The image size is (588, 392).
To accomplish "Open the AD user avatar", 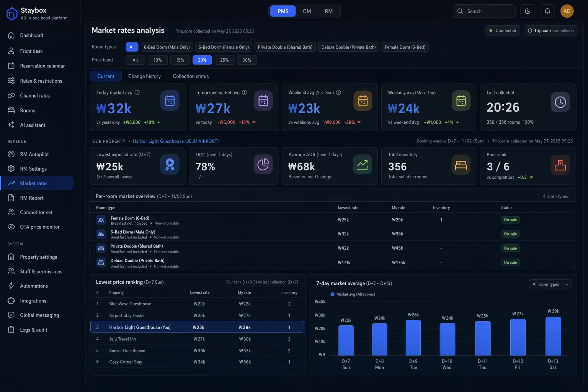I will [x=567, y=11].
